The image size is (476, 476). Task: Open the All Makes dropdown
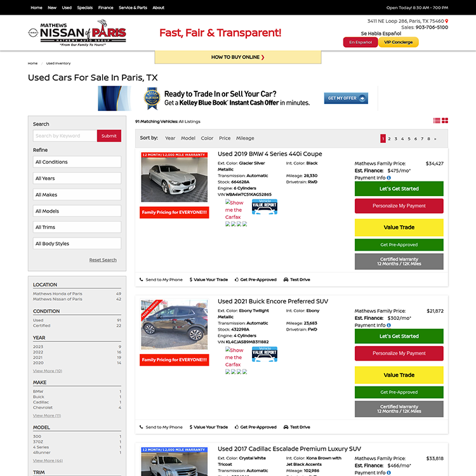click(x=77, y=195)
